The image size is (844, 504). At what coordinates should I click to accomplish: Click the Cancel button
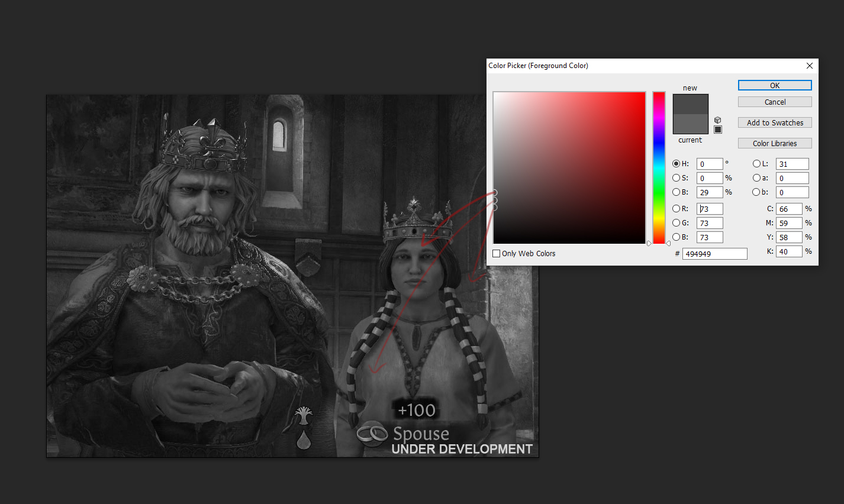pyautogui.click(x=775, y=102)
